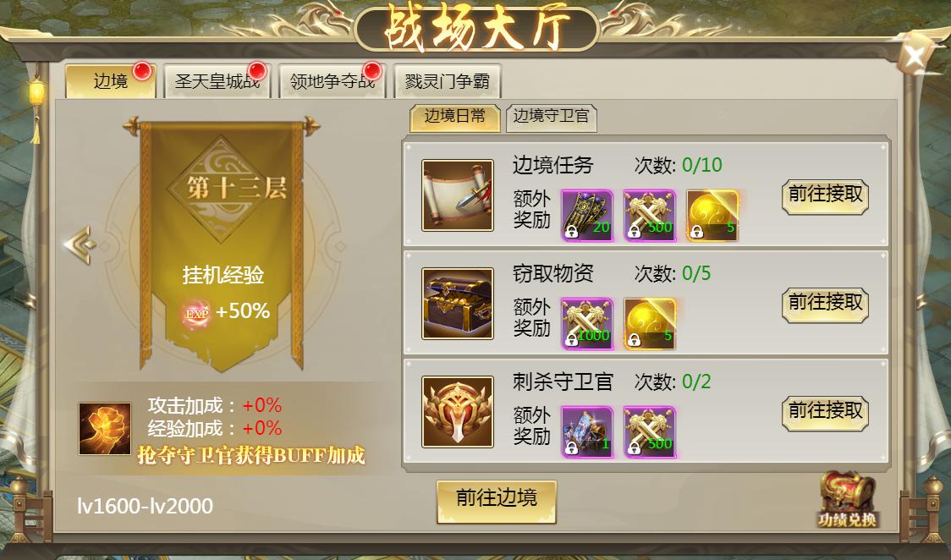Click the 第十三层 golden banner

click(x=222, y=244)
